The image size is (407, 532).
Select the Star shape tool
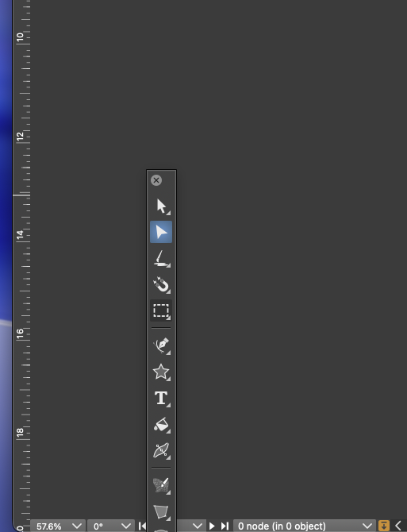point(161,372)
